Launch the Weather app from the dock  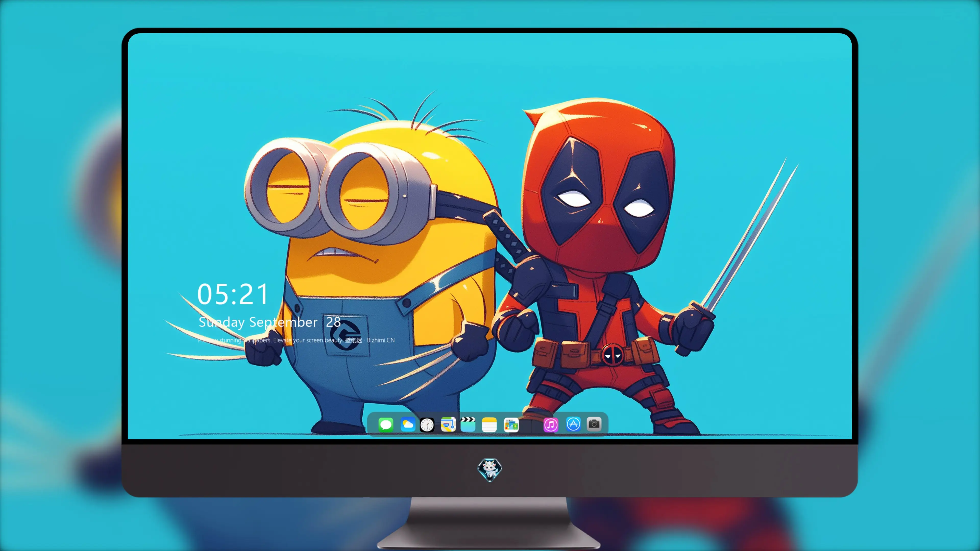(408, 424)
